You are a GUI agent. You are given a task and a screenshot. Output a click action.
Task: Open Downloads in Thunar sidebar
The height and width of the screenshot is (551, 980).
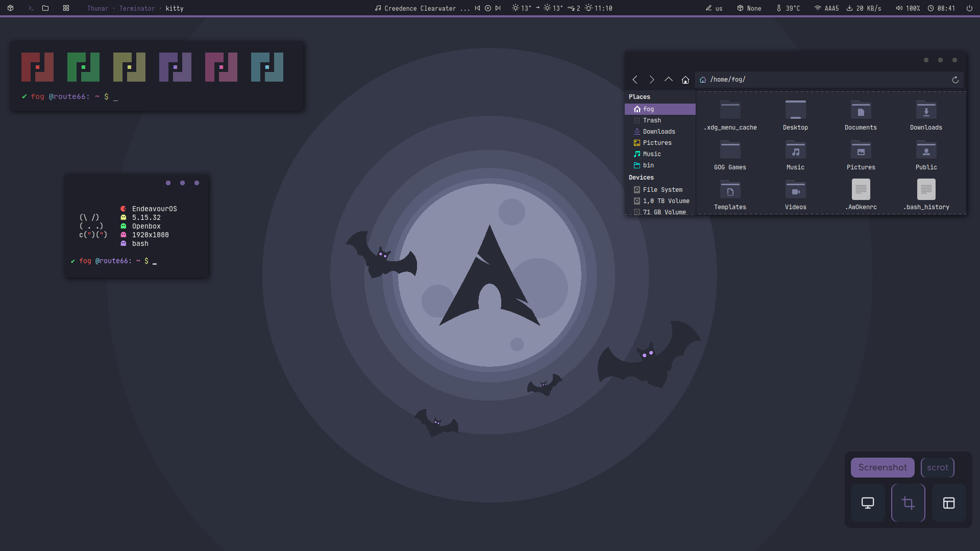click(660, 132)
